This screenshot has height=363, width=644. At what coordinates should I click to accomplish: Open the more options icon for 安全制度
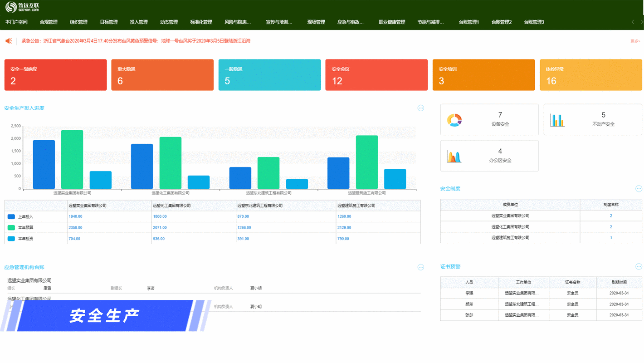click(x=639, y=189)
